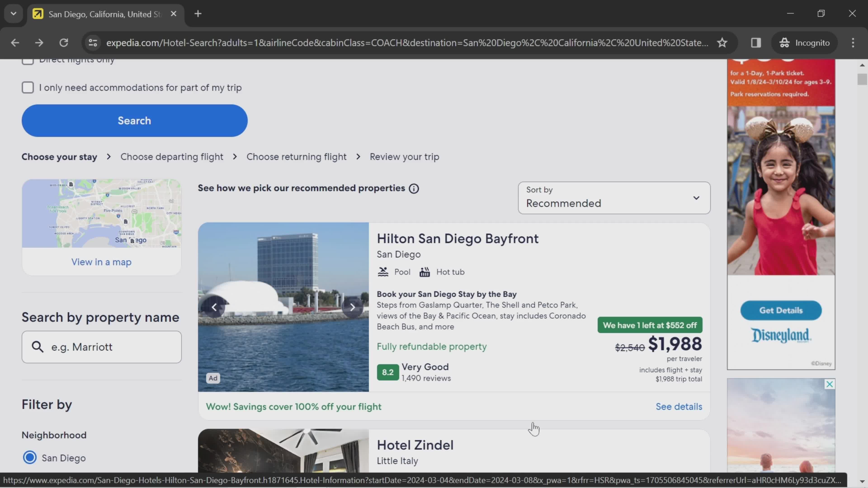Image resolution: width=868 pixels, height=488 pixels.
Task: Select the Choose your stay step
Action: coord(59,157)
